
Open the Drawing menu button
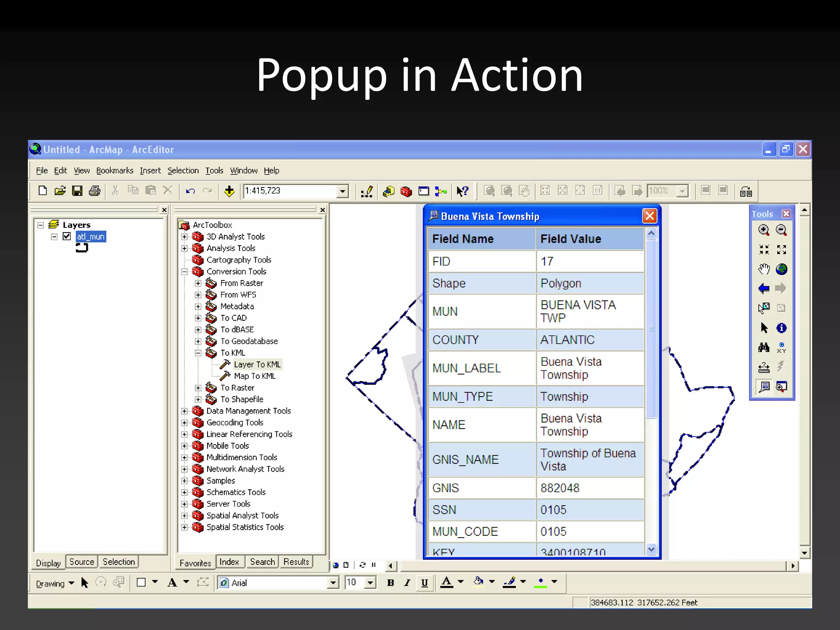pos(55,583)
